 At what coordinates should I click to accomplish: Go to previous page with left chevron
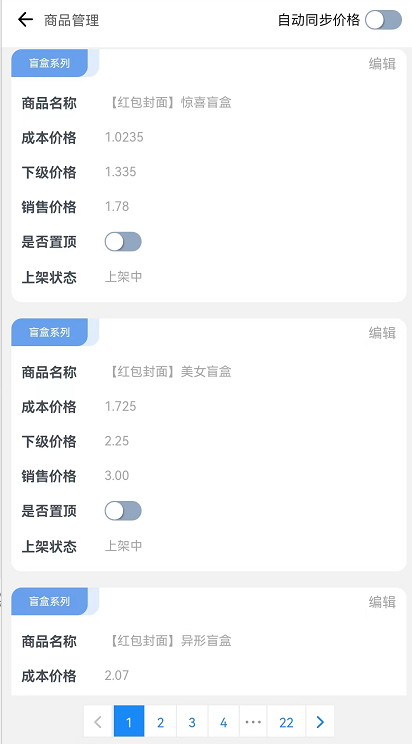[x=98, y=722]
